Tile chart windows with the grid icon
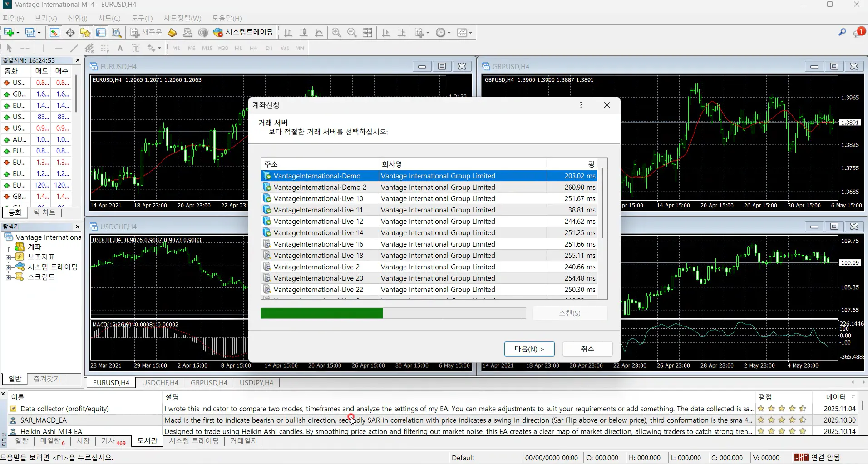Image resolution: width=868 pixels, height=464 pixels. click(368, 32)
